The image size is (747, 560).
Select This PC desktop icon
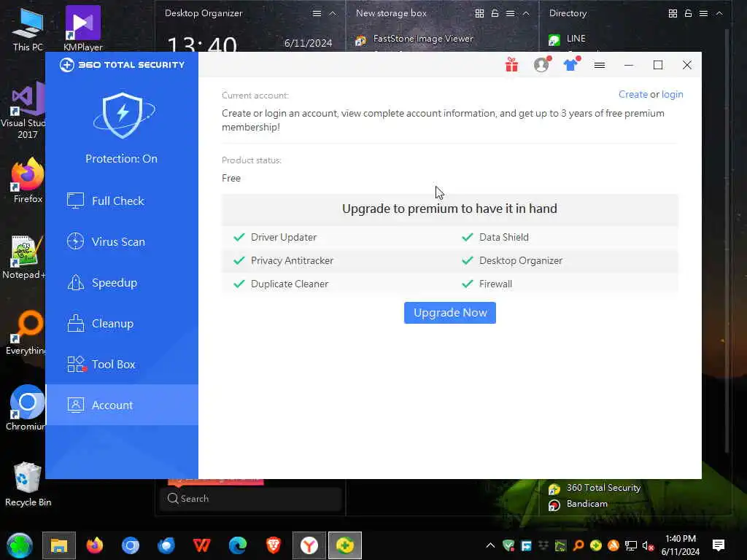click(x=28, y=28)
